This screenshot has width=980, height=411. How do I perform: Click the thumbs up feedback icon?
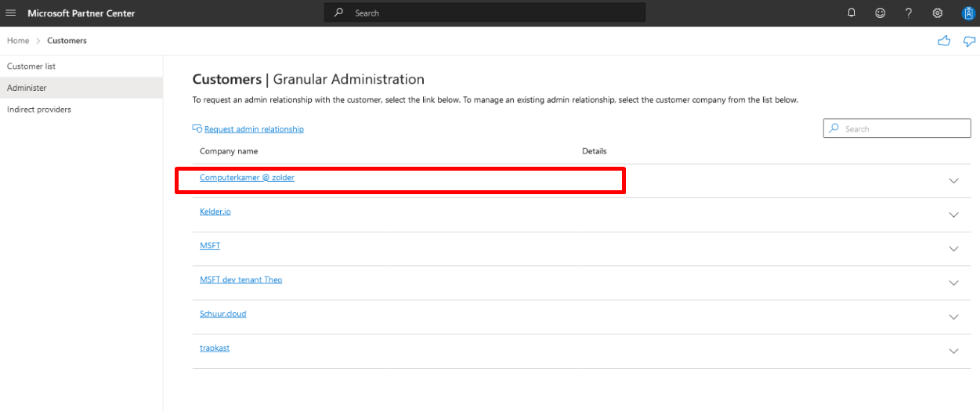[944, 41]
